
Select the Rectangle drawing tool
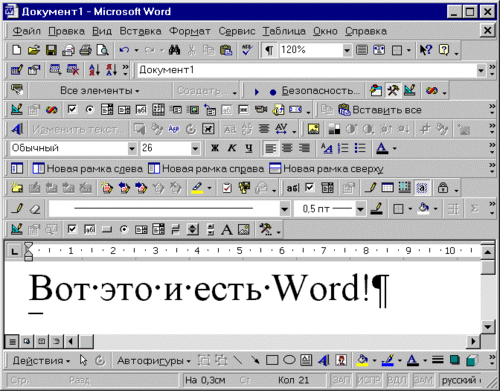click(272, 360)
